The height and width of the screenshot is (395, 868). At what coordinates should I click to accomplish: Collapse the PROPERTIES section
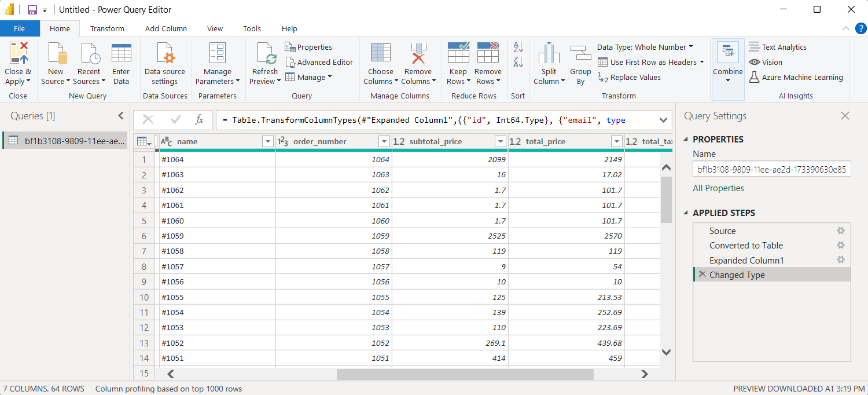tap(687, 139)
